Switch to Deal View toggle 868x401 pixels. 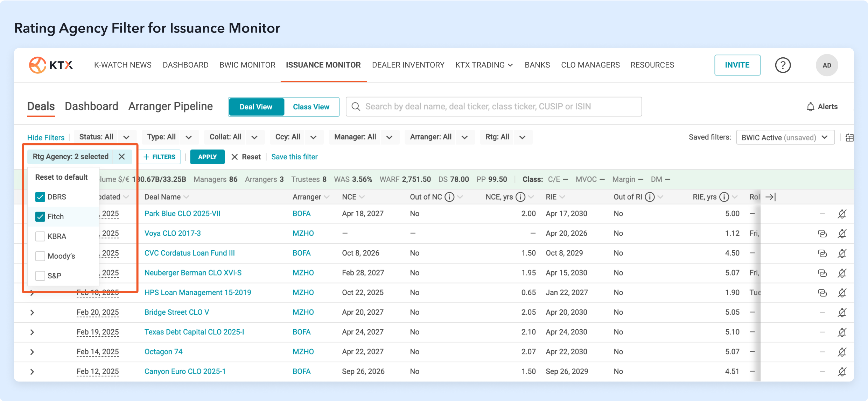(256, 107)
